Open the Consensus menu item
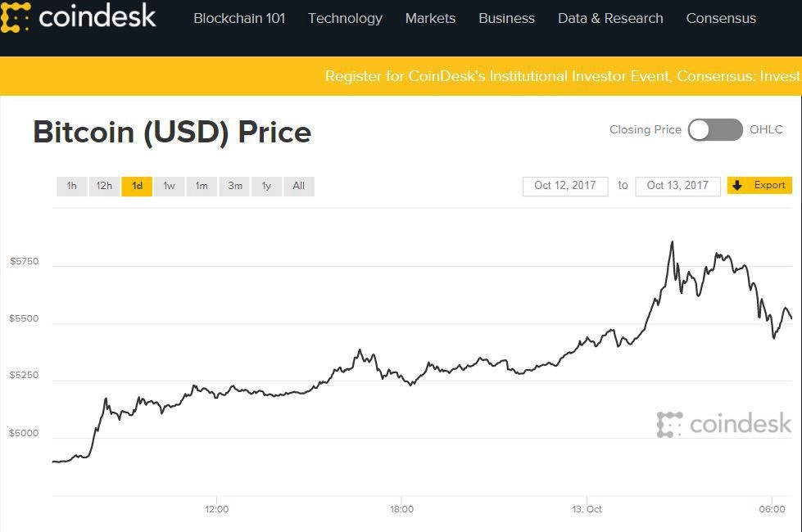This screenshot has height=532, width=802. pos(721,18)
